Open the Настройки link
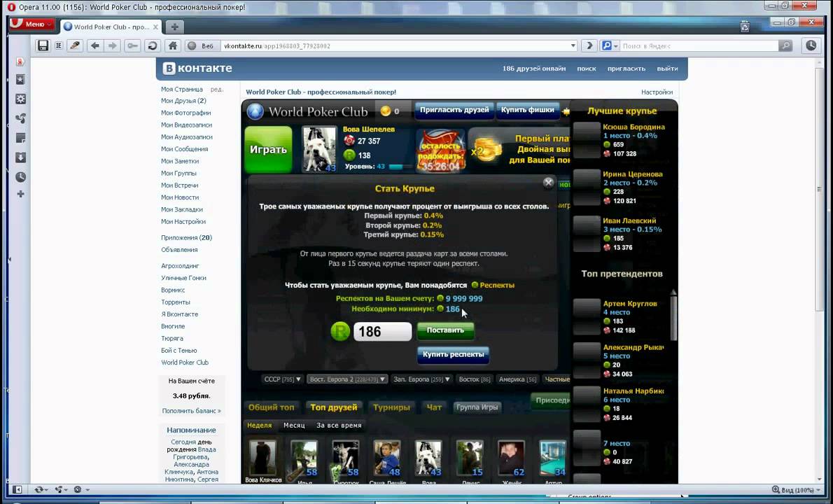 (x=657, y=92)
